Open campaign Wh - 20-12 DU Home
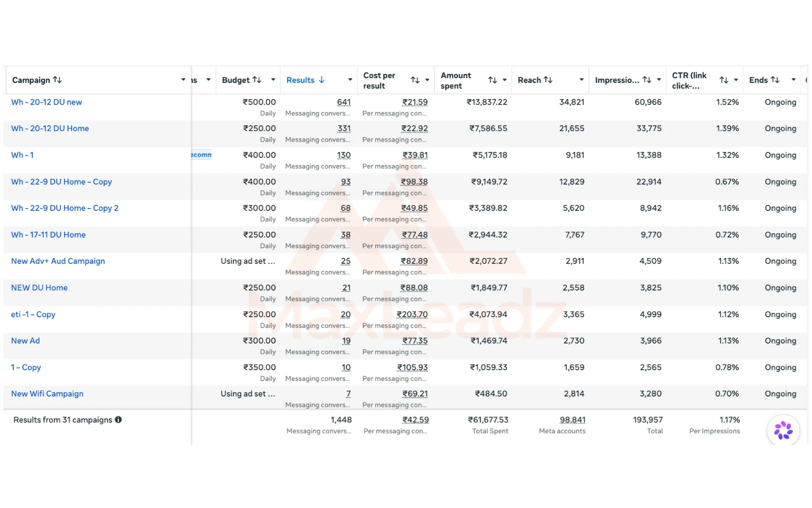 tap(50, 129)
